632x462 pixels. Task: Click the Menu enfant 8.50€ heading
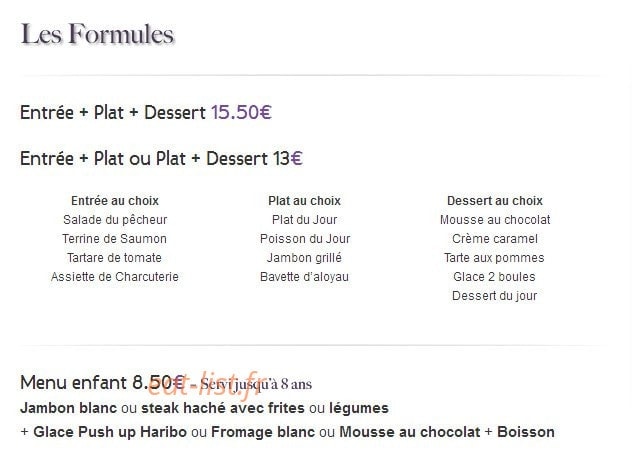pos(102,382)
